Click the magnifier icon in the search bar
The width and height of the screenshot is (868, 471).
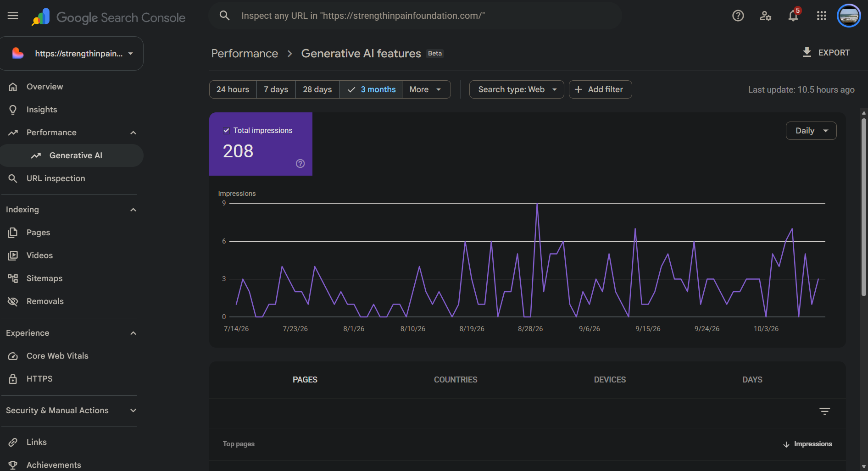click(x=224, y=16)
